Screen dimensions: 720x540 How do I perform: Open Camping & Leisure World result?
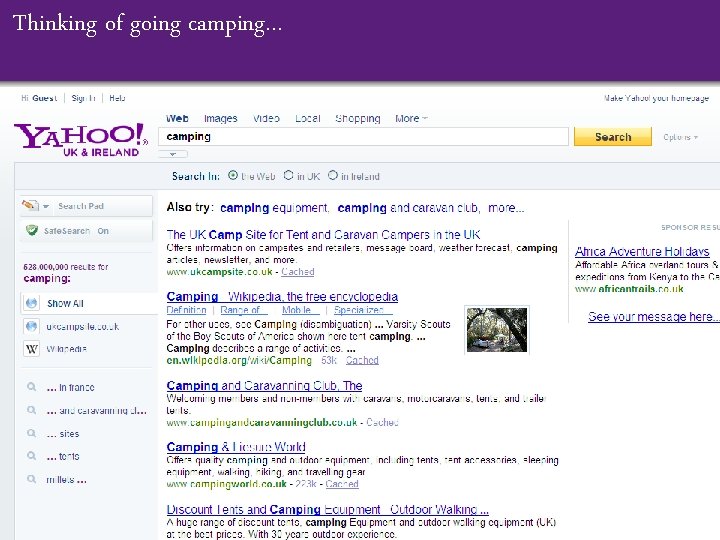point(236,446)
